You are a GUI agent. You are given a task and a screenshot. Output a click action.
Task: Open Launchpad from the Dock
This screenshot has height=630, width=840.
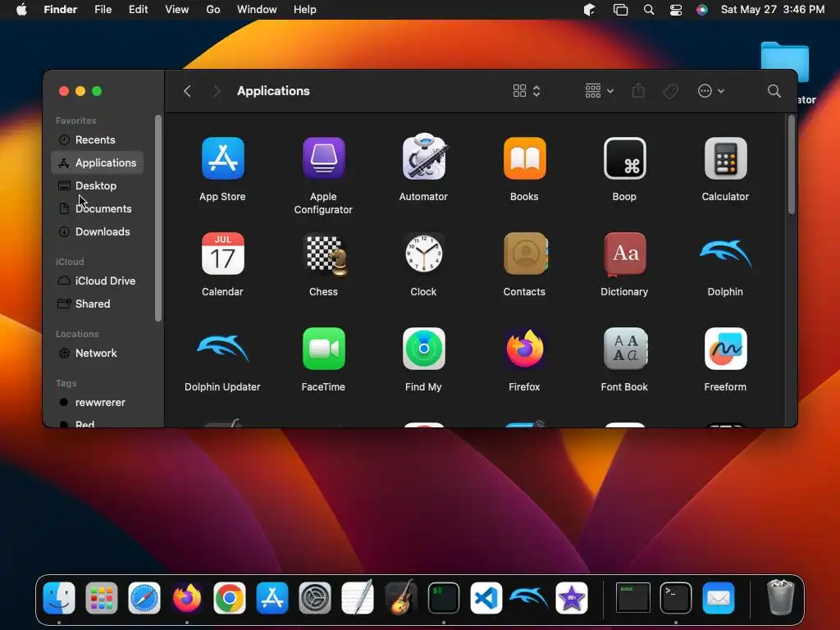click(x=101, y=598)
